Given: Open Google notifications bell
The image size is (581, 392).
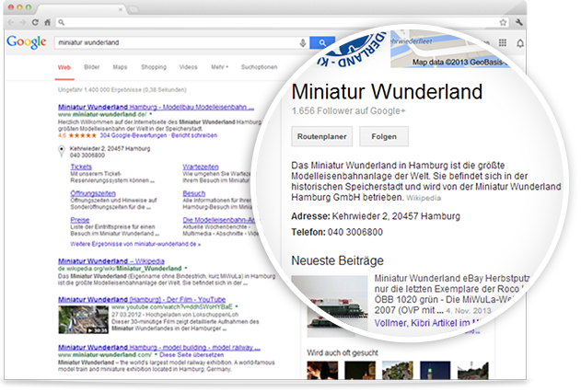Looking at the screenshot, I should coord(520,42).
